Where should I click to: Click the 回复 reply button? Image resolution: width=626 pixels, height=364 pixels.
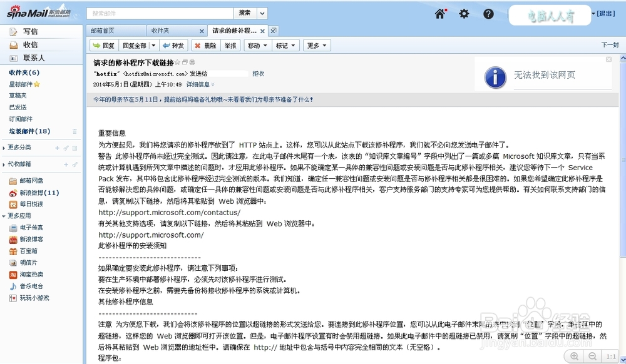[104, 46]
